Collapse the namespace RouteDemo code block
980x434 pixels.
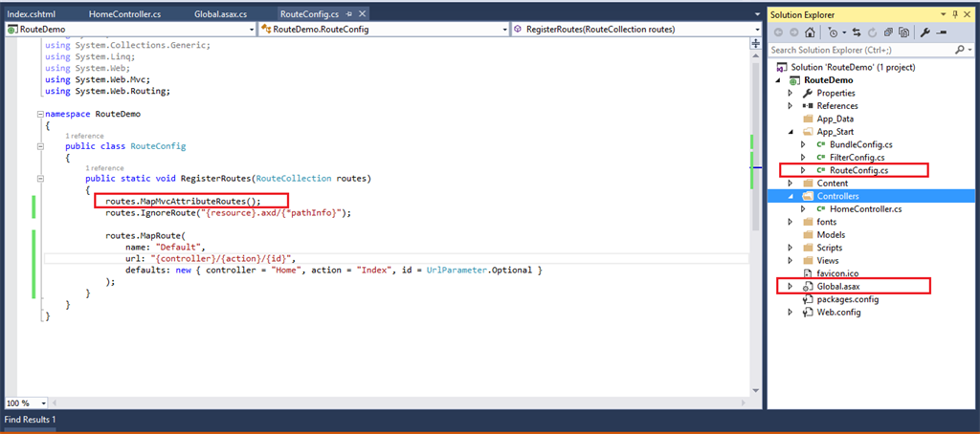coord(40,115)
